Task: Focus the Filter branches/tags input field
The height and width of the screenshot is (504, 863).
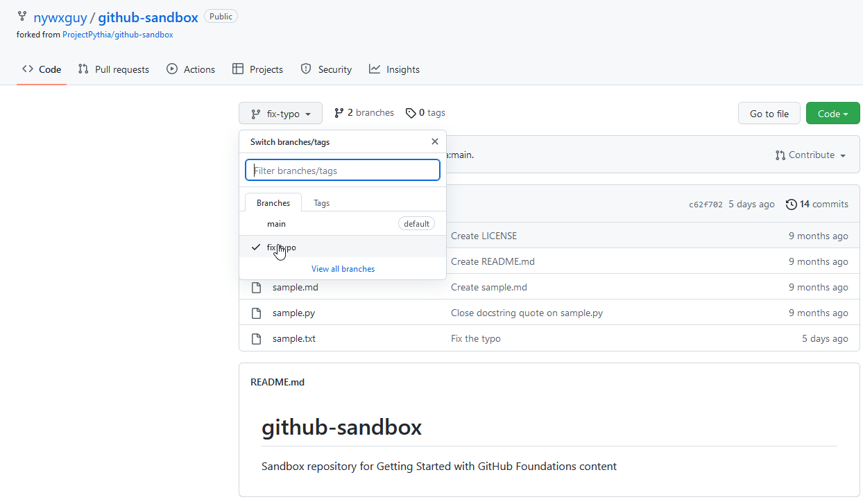Action: [343, 171]
